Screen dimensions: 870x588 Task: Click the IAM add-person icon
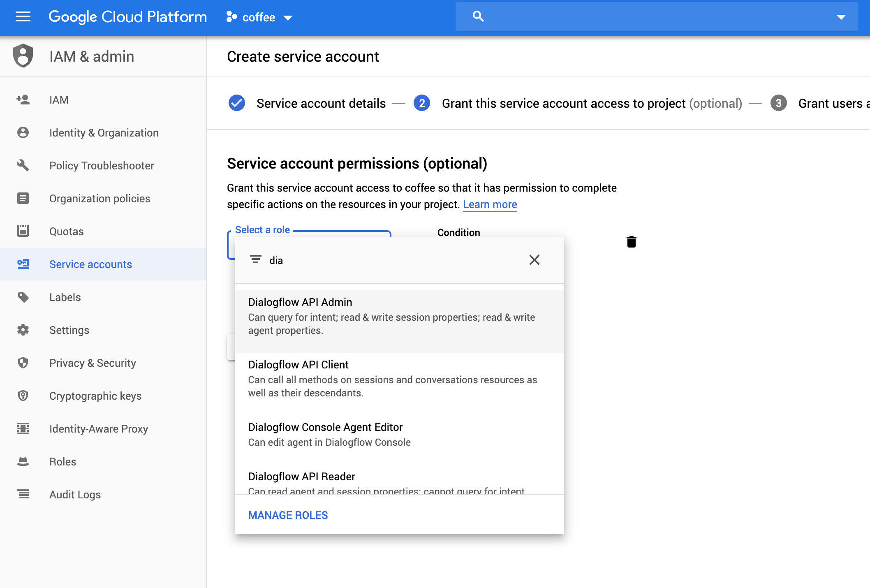click(x=23, y=100)
